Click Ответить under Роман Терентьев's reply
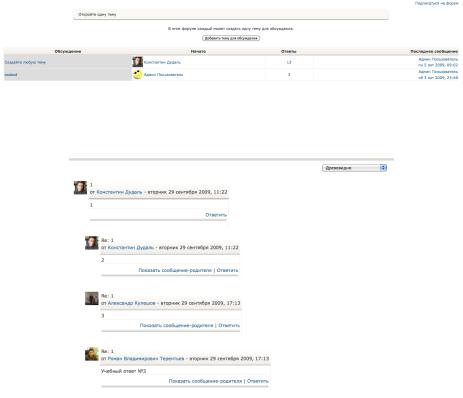The image size is (463, 398). coord(258,381)
